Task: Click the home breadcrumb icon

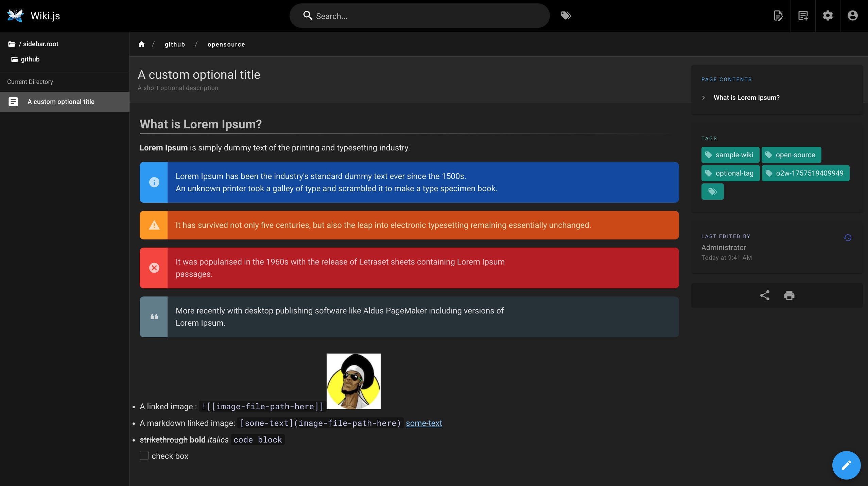Action: tap(142, 44)
